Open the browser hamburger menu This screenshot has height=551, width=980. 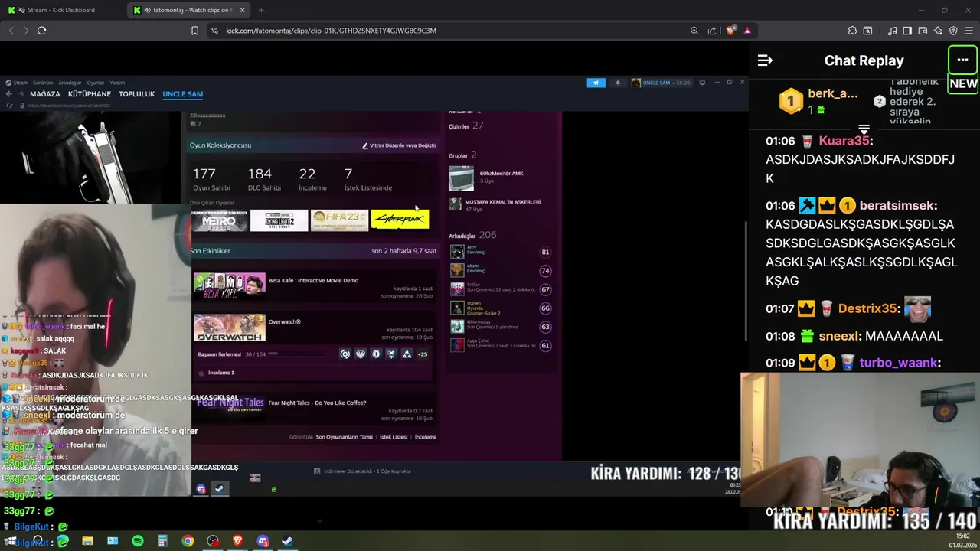coord(969,31)
